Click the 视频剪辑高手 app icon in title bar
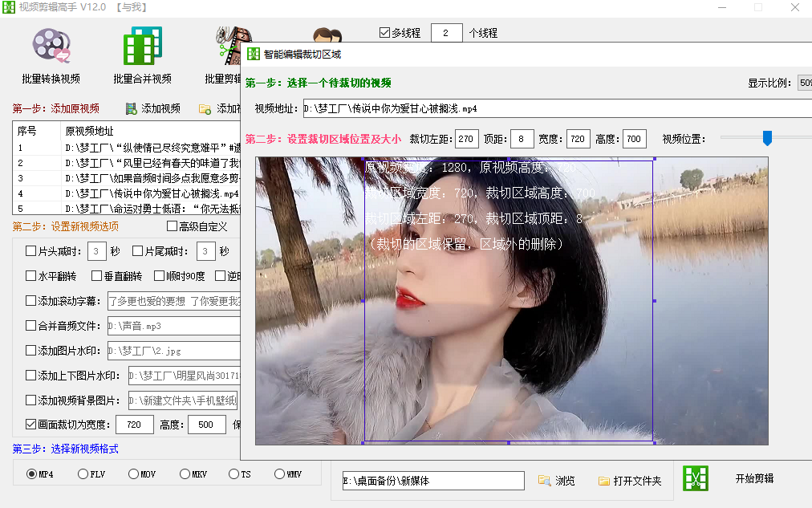 8,7
